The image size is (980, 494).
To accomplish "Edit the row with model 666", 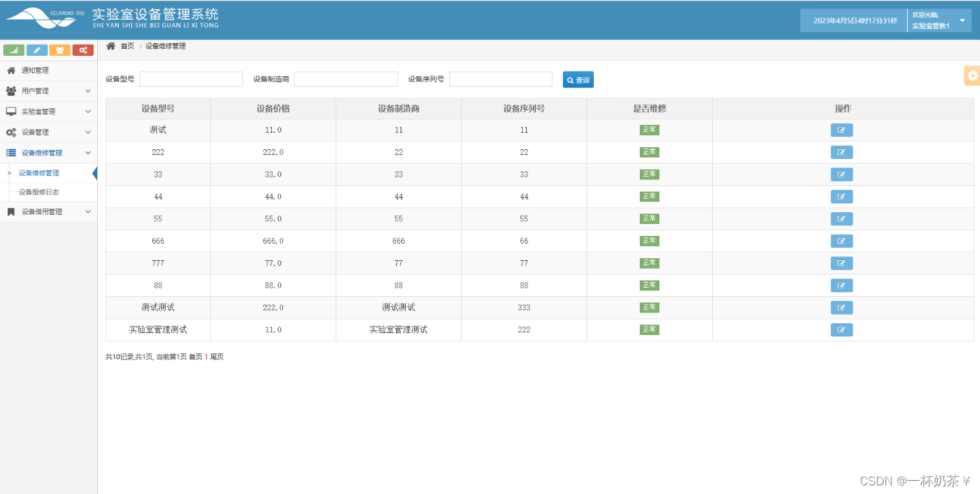I will pos(841,241).
